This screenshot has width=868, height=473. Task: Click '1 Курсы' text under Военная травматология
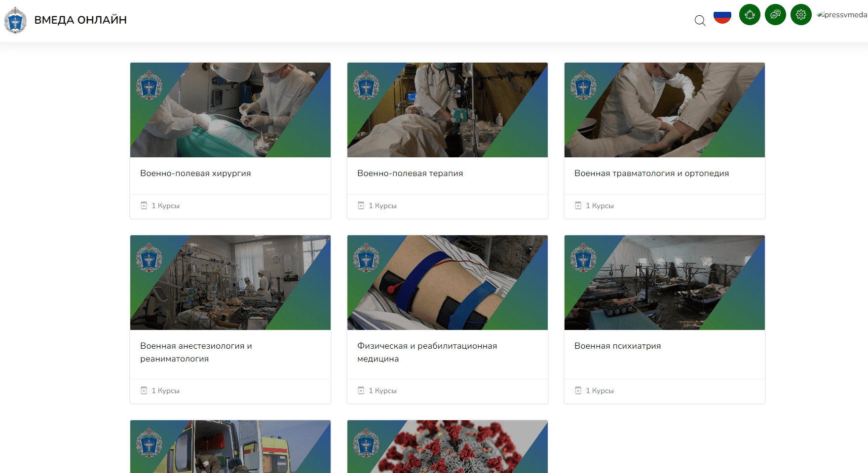tap(600, 206)
